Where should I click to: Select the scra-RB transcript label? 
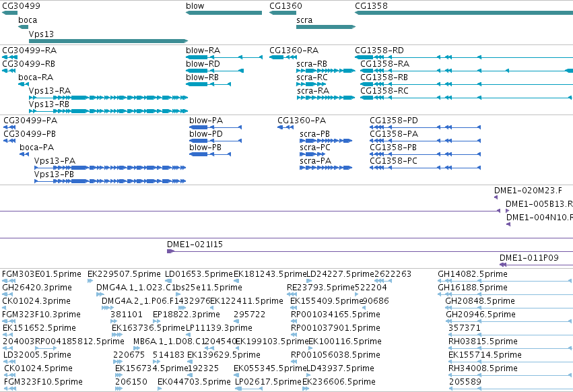312,63
